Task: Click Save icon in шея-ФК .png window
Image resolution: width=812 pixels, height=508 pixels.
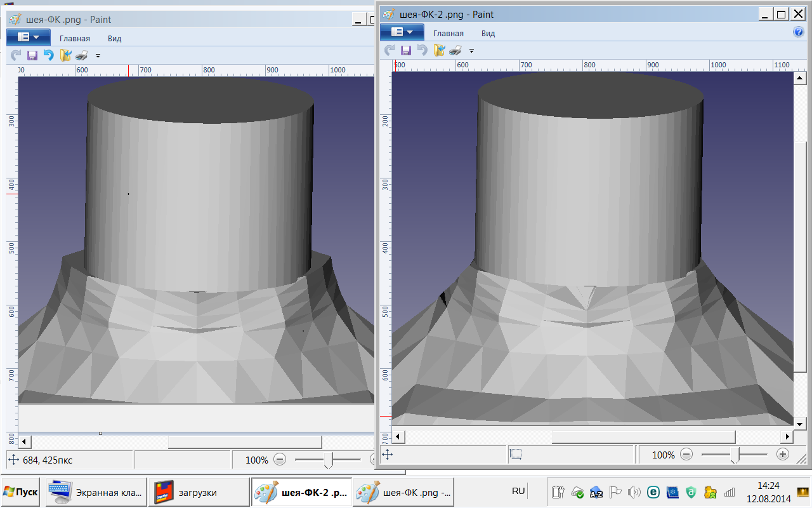Action: pos(32,56)
